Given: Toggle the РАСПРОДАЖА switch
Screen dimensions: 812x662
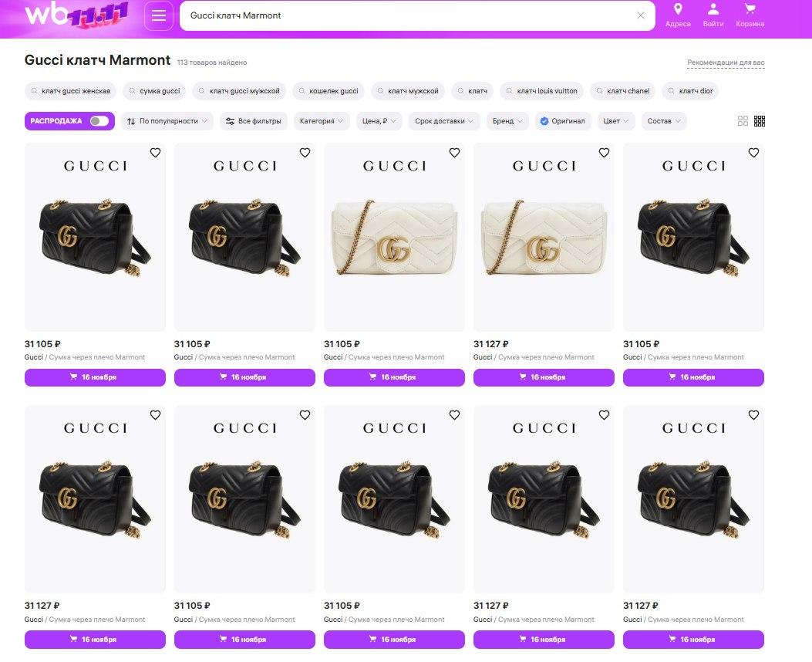Looking at the screenshot, I should click(99, 120).
